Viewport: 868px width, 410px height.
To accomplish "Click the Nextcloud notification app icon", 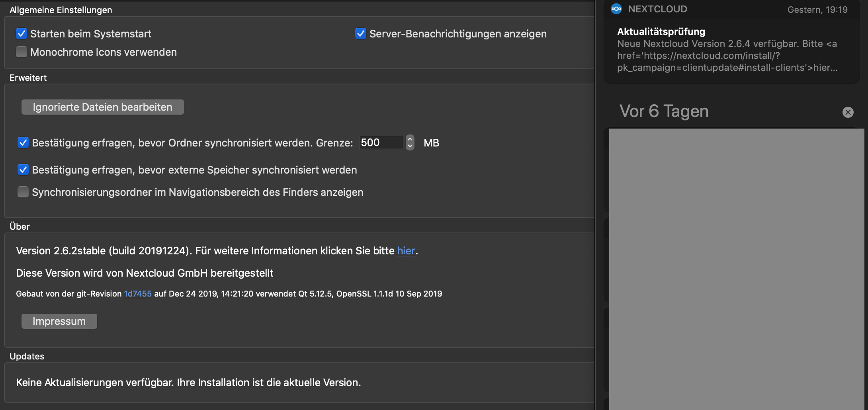I will pyautogui.click(x=616, y=9).
